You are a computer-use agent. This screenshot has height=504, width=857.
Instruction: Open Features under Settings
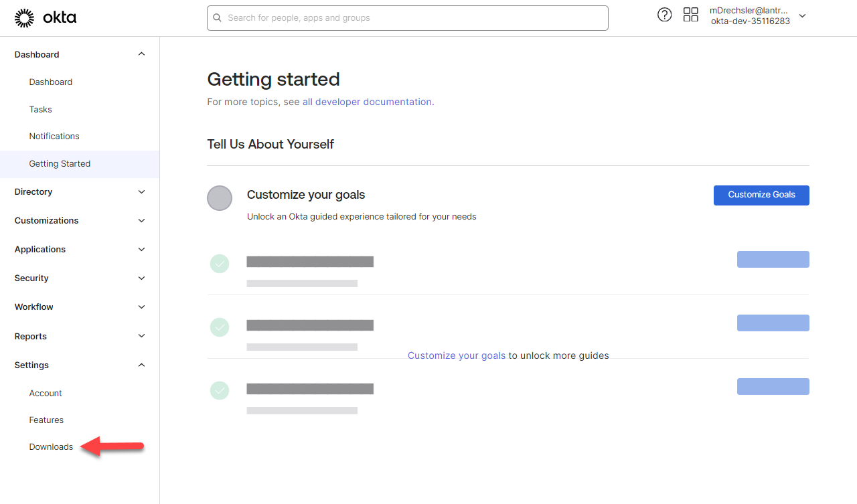click(x=46, y=420)
